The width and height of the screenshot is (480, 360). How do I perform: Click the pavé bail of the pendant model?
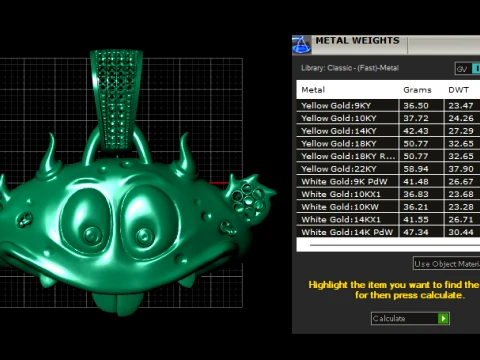click(116, 100)
